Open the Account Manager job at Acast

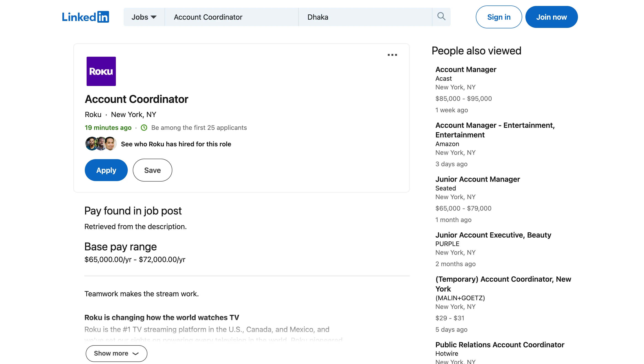(x=466, y=70)
